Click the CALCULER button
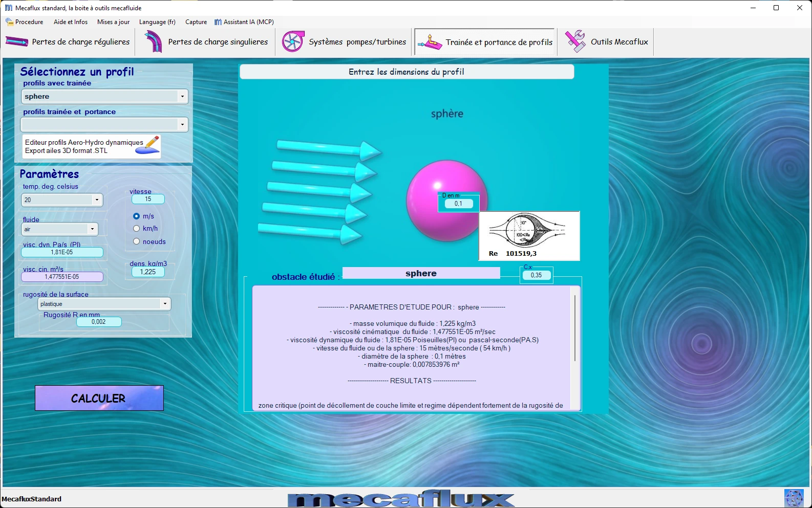This screenshot has width=812, height=508. [99, 398]
